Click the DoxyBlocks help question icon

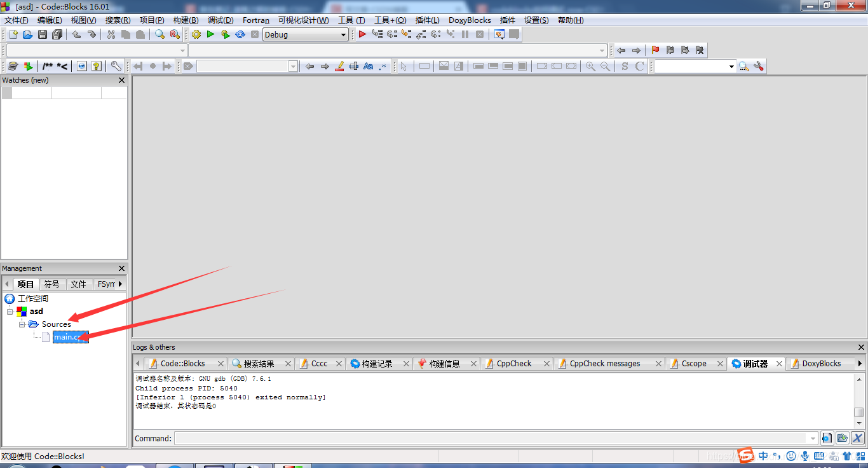tap(97, 66)
